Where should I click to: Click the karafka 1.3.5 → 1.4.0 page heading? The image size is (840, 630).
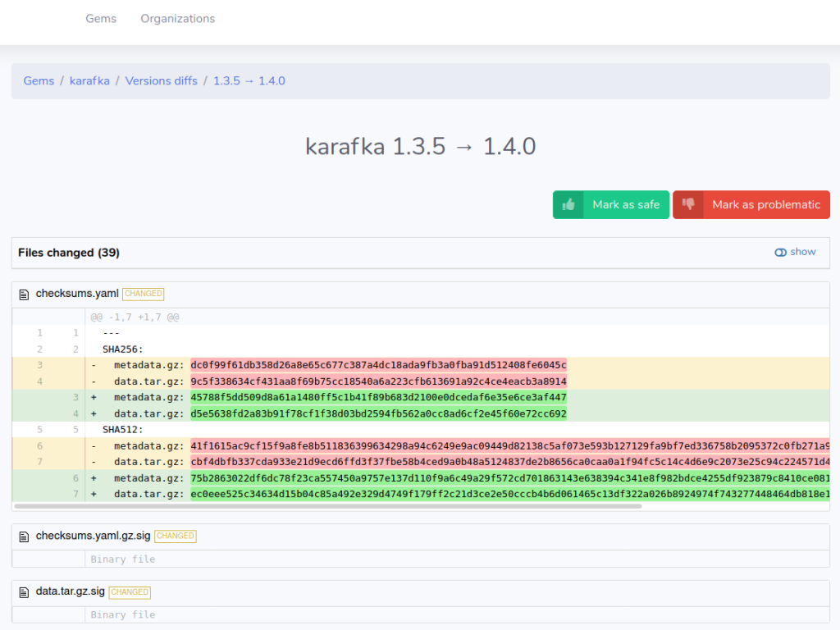coord(421,146)
